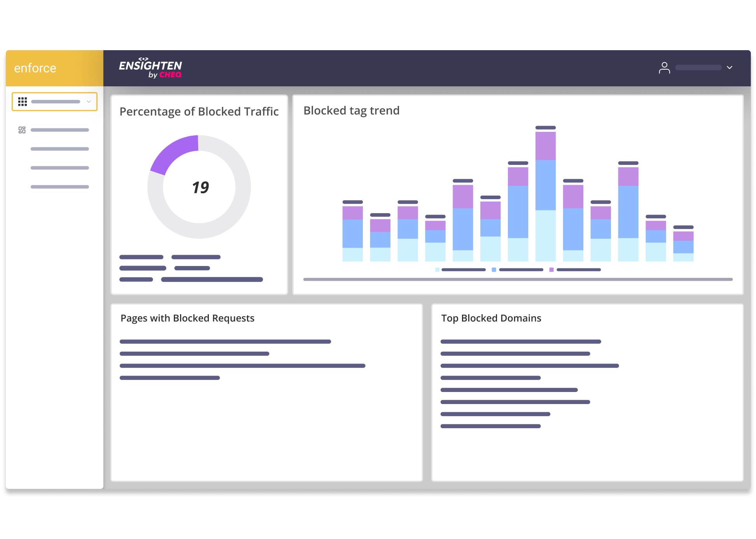756x539 pixels.
Task: Click the apps grid icon in the sidebar selector
Action: [x=23, y=101]
